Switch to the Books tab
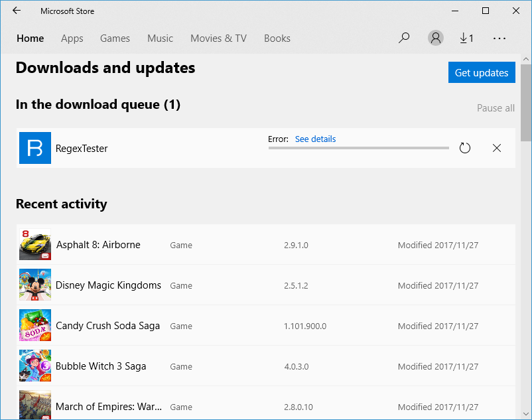The image size is (532, 420). click(x=277, y=38)
